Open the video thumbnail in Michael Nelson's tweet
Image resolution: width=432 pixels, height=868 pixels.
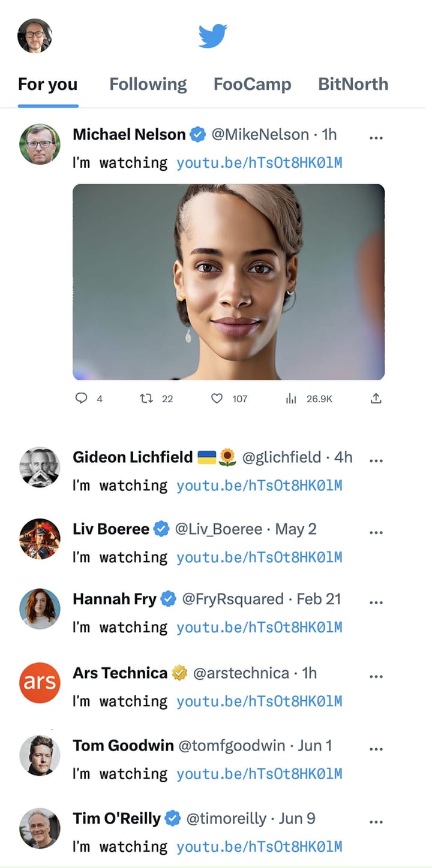coord(229,282)
